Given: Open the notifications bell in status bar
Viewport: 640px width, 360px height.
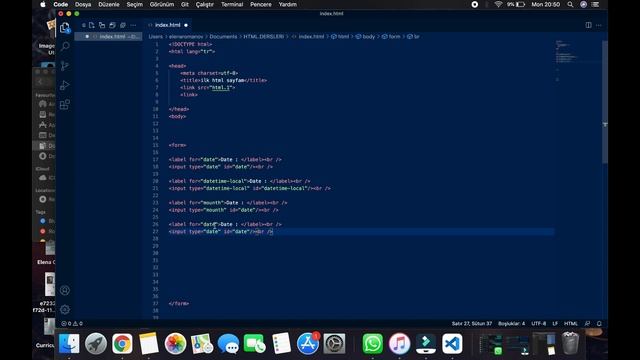Looking at the screenshot, I should point(599,323).
